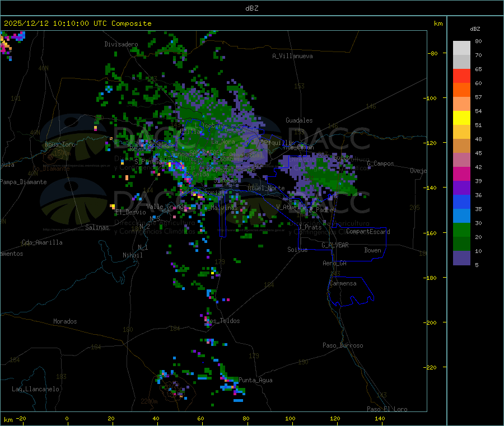Click the 42 dBZ magenta legend swatch
The image size is (504, 426).
point(461,174)
